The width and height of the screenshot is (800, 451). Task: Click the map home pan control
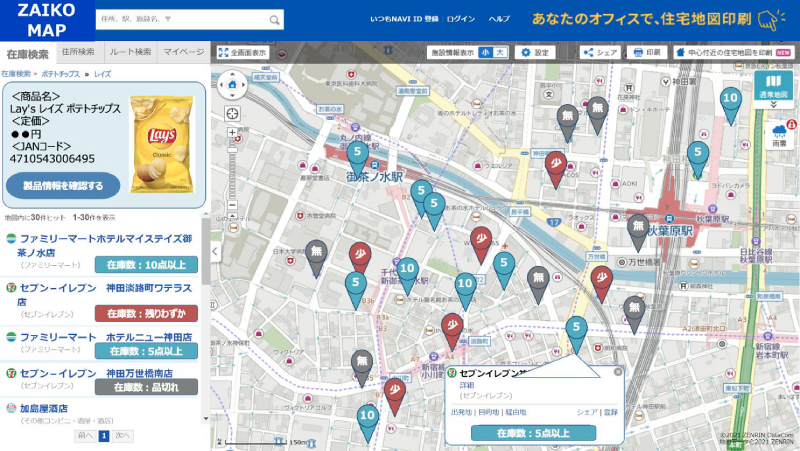click(233, 86)
